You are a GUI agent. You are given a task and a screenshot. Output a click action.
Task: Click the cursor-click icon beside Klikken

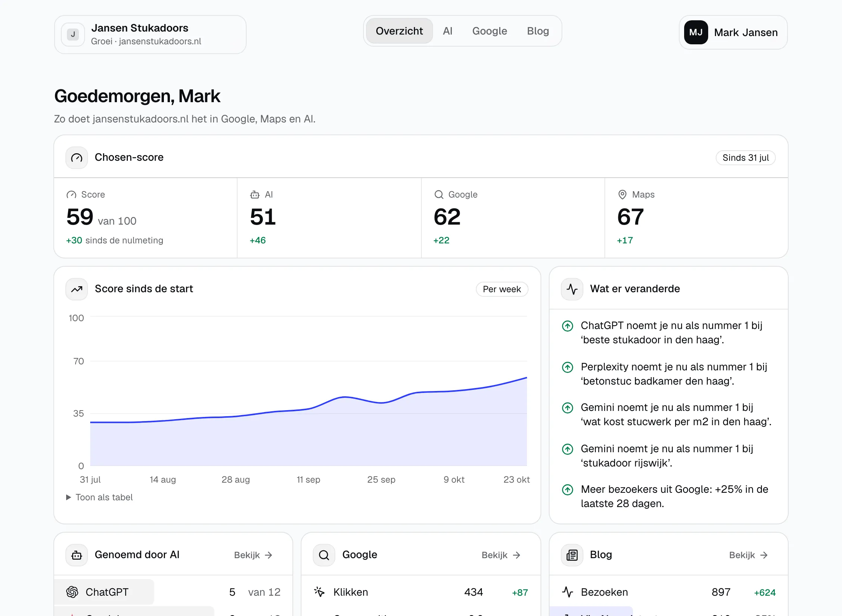(x=320, y=592)
